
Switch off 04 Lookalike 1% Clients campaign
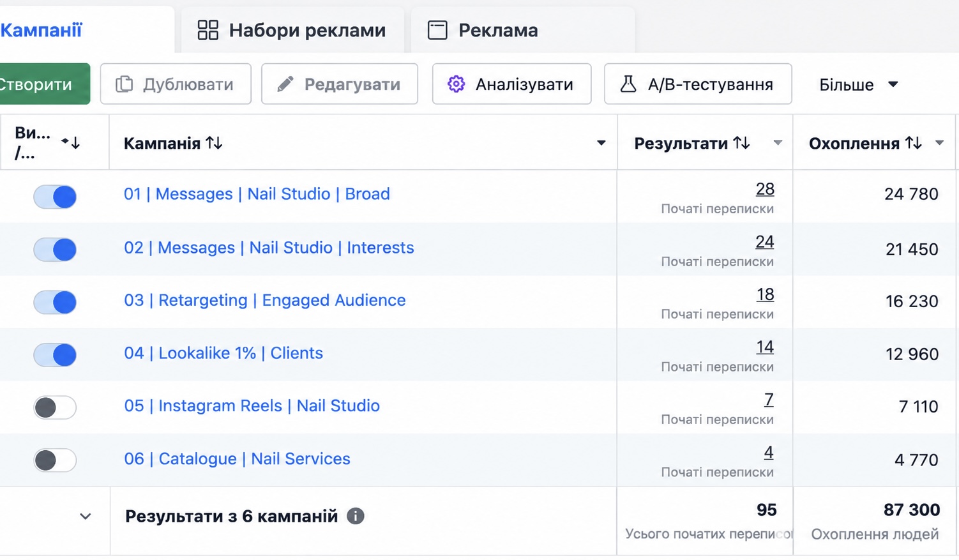[x=55, y=354]
